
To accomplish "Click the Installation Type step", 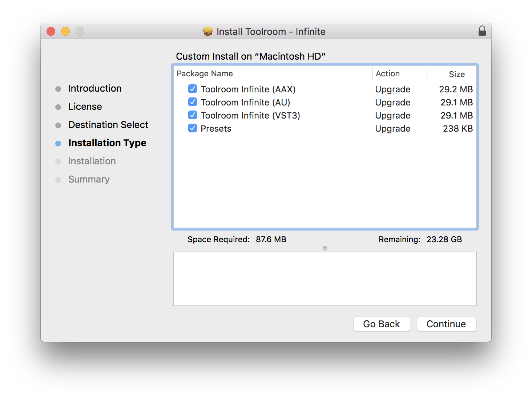I will [x=107, y=143].
